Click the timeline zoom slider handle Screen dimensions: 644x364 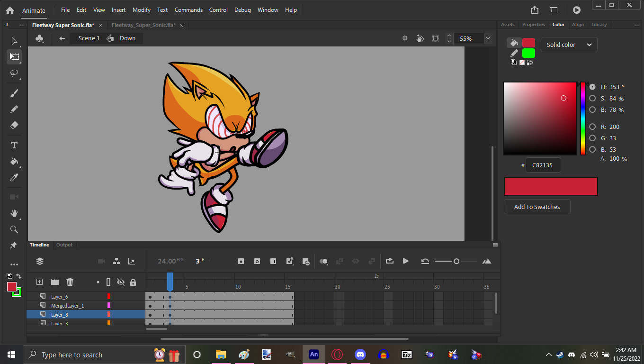click(456, 261)
